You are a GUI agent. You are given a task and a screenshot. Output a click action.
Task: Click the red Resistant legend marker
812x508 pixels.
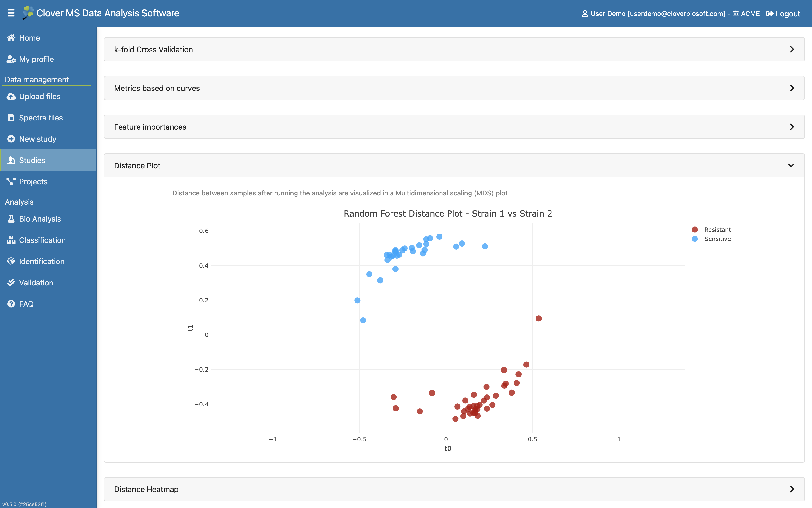pos(695,230)
